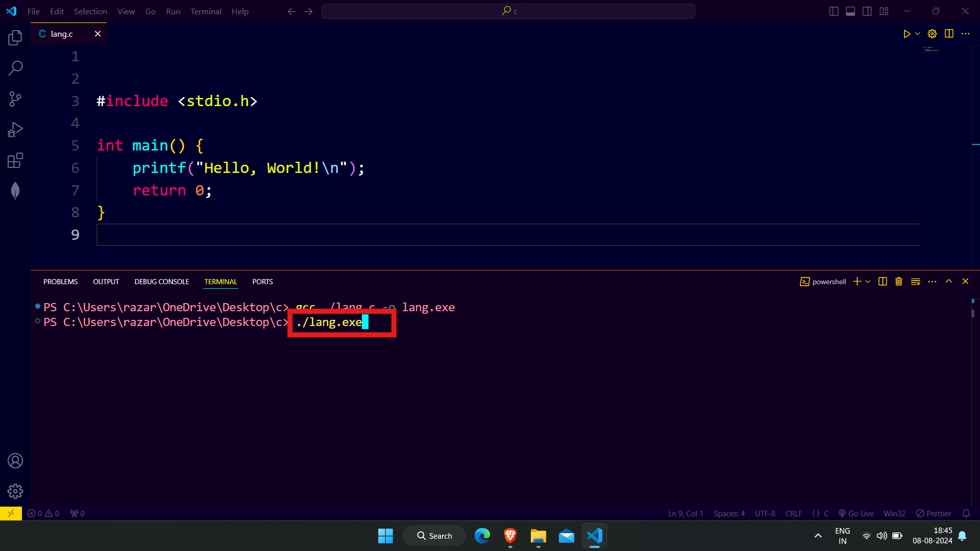The height and width of the screenshot is (551, 980).
Task: Open the Edit menu
Action: pos(57,11)
